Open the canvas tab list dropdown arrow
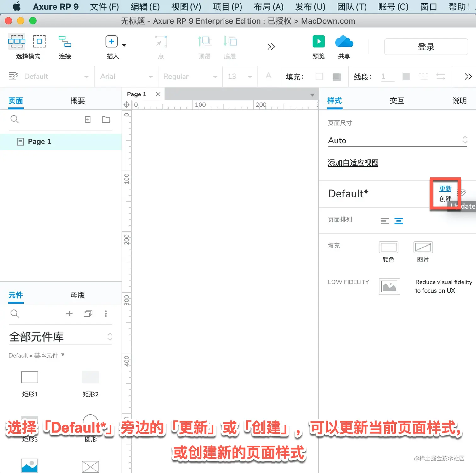This screenshot has width=476, height=473. pyautogui.click(x=312, y=95)
